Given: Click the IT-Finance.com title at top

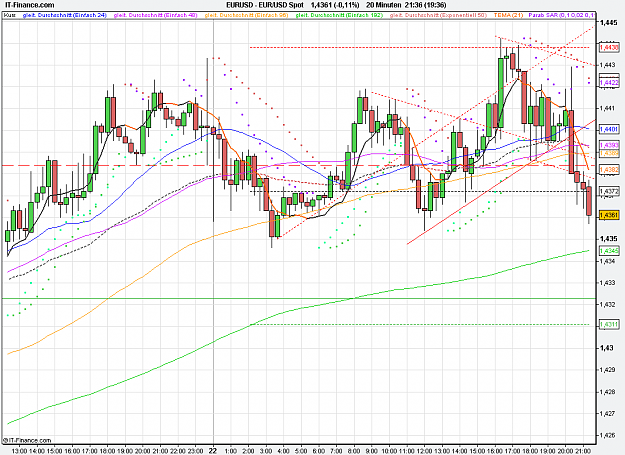Looking at the screenshot, I should coord(29,5).
